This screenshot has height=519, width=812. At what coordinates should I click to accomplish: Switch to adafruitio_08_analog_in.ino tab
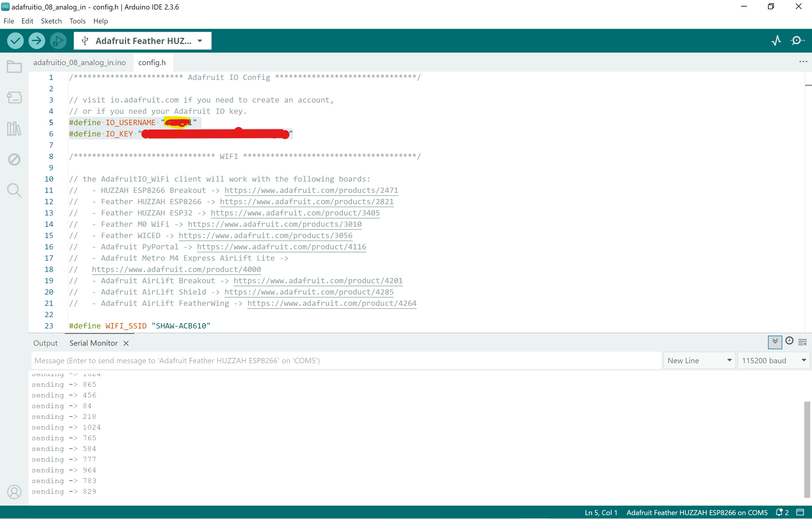click(79, 62)
